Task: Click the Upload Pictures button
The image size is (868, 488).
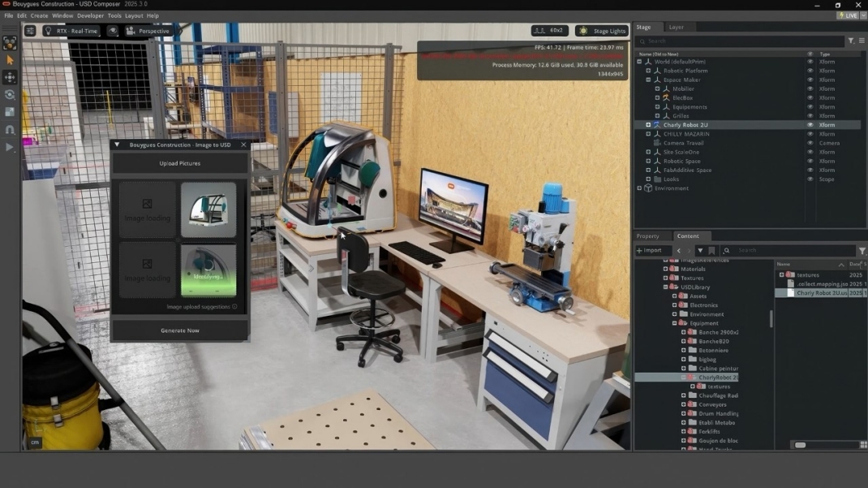Action: pos(179,163)
